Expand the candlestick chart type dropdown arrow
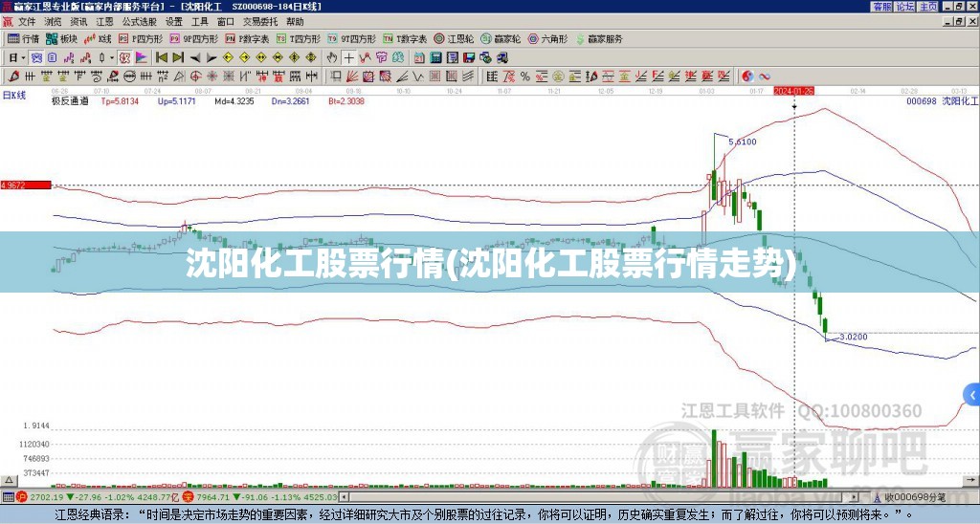Screen dimensions: 980x524 pyautogui.click(x=112, y=58)
